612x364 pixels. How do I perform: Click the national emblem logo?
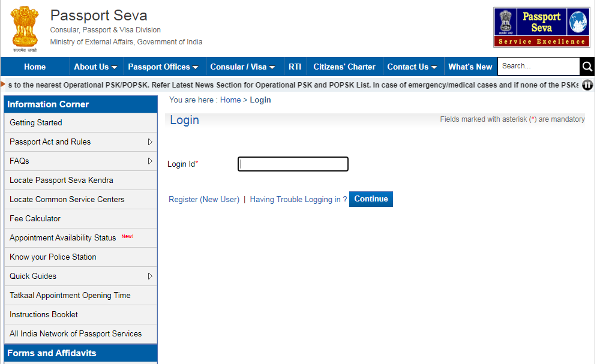pos(24,28)
